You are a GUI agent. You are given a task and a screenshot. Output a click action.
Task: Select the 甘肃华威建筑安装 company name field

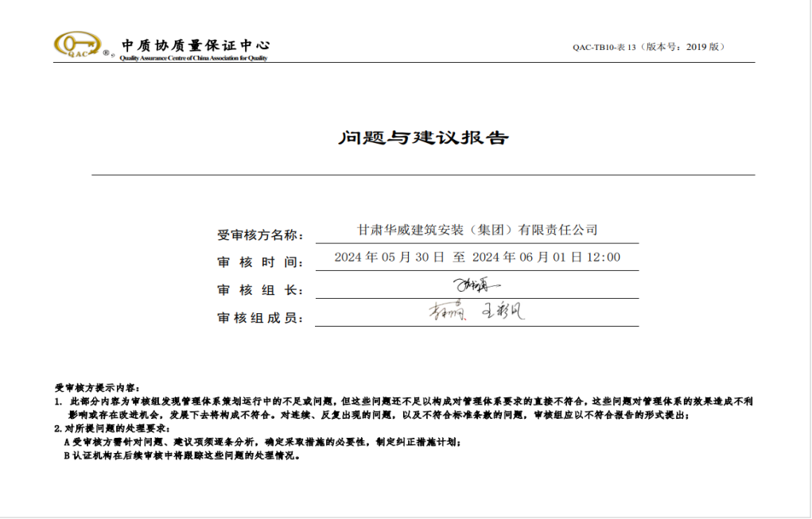[x=476, y=230]
